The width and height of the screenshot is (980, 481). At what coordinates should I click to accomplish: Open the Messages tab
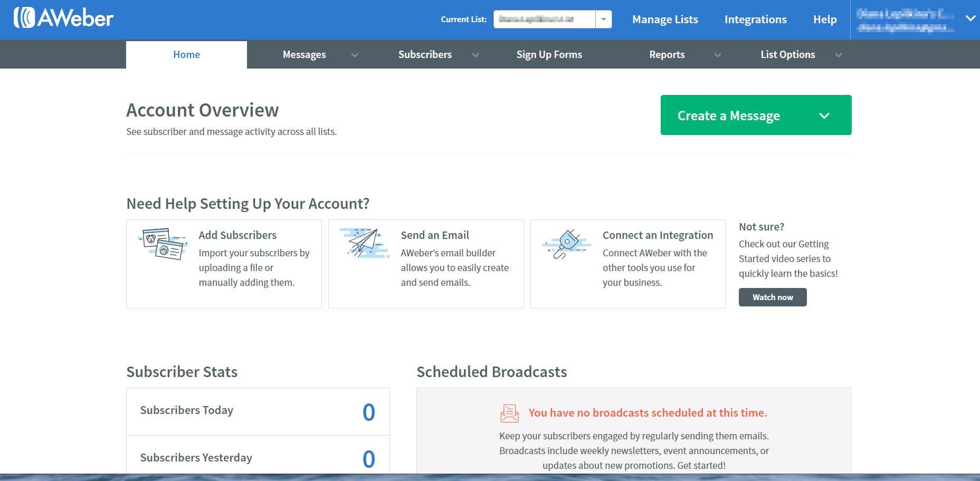304,55
